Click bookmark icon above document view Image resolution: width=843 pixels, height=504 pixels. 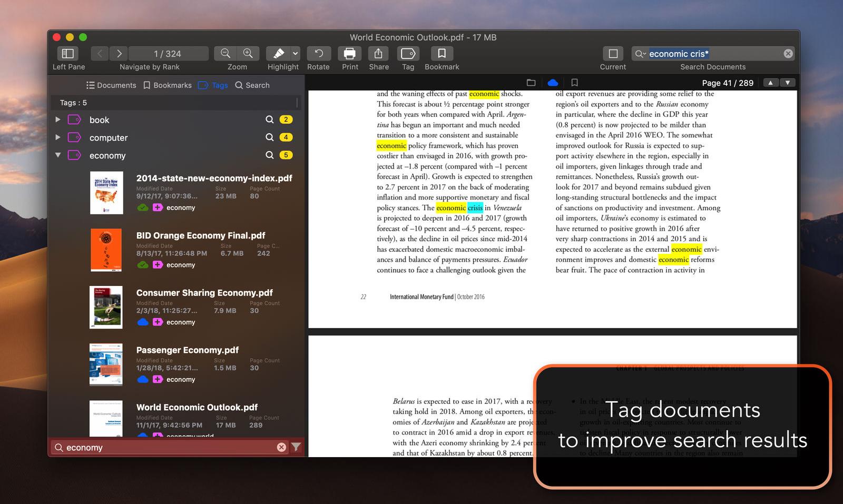(x=574, y=83)
